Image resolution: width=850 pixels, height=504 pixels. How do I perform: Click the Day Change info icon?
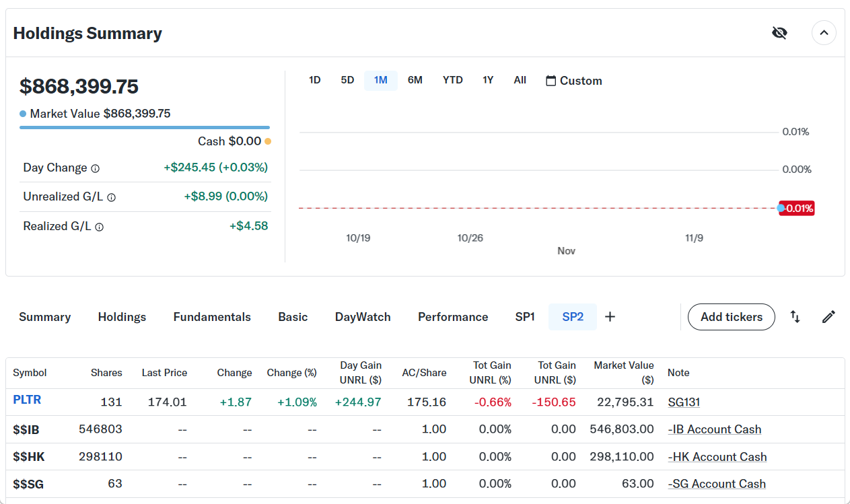tap(96, 168)
